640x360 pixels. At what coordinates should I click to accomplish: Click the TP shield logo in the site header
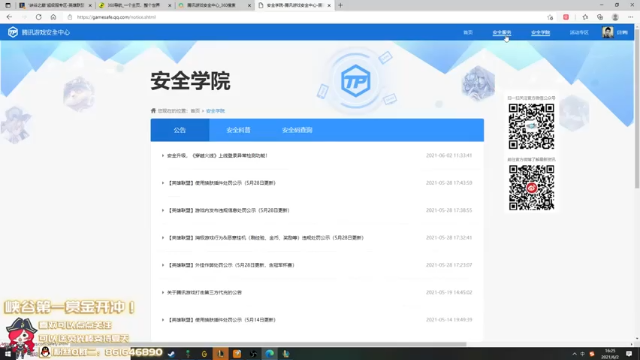pos(13,32)
